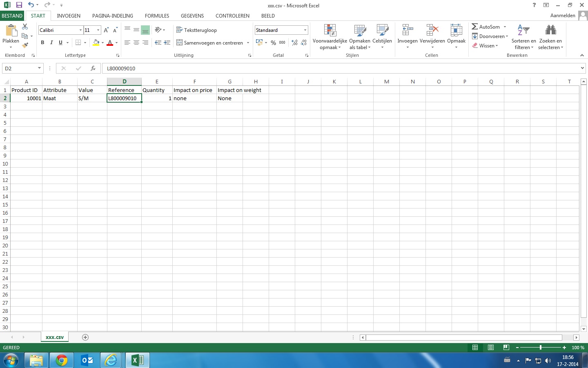The width and height of the screenshot is (588, 368).
Task: Click the insert function fx icon
Action: pyautogui.click(x=93, y=68)
